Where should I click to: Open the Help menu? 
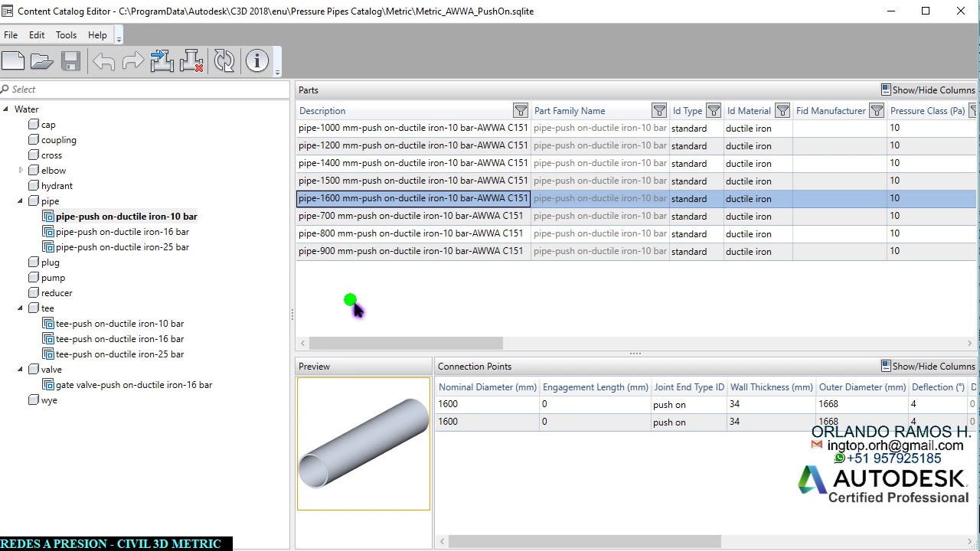[97, 35]
